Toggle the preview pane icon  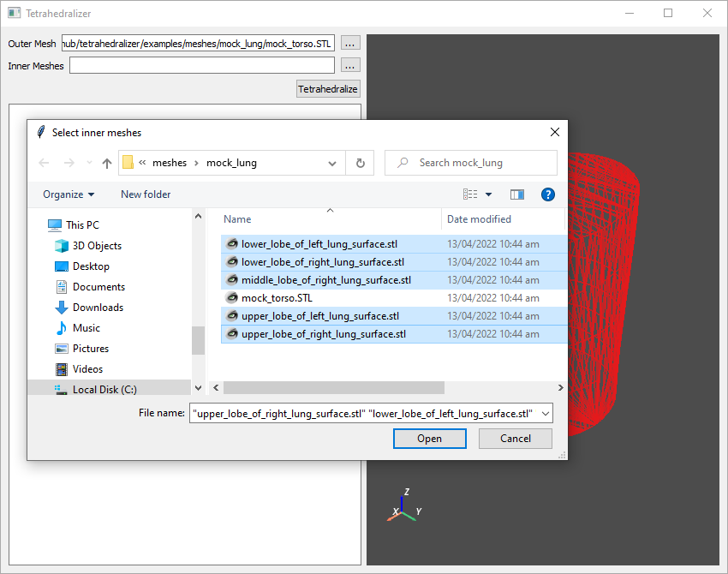(x=517, y=194)
